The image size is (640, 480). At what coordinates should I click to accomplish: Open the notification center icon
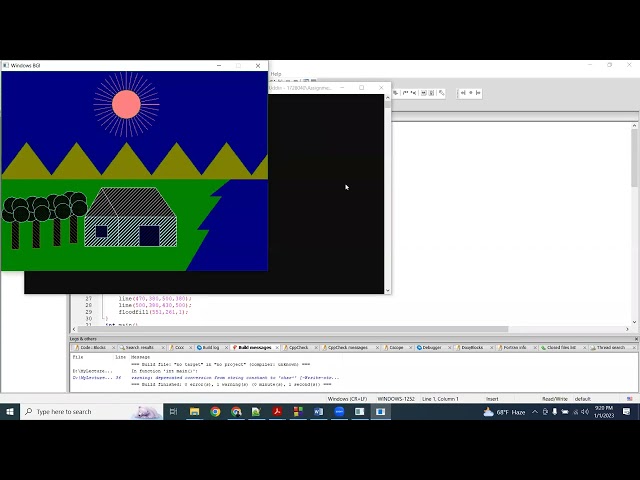[x=627, y=412]
